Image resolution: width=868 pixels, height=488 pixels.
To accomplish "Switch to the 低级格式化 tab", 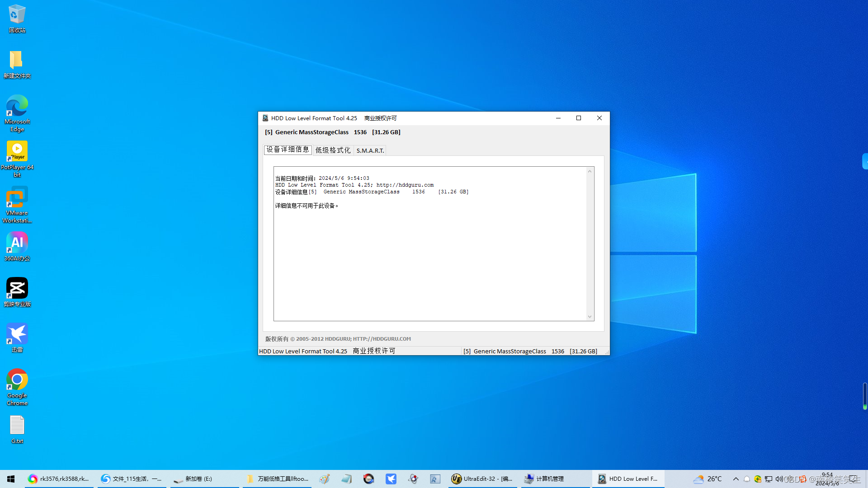I will point(333,150).
